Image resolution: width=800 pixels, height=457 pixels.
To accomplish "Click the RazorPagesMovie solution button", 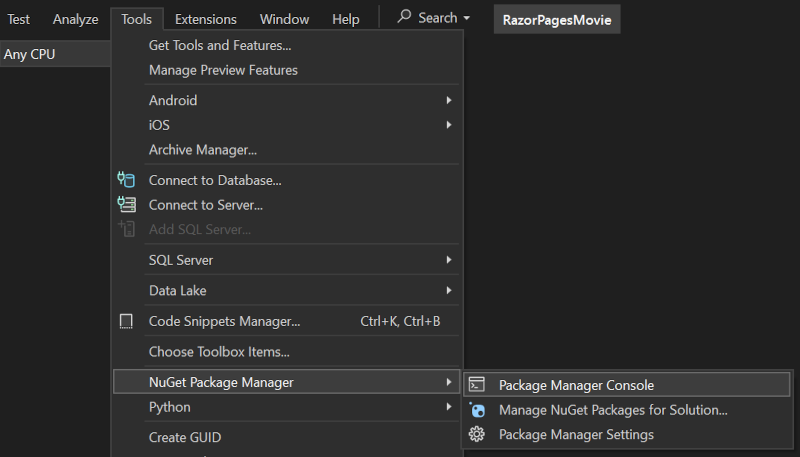I will (557, 19).
